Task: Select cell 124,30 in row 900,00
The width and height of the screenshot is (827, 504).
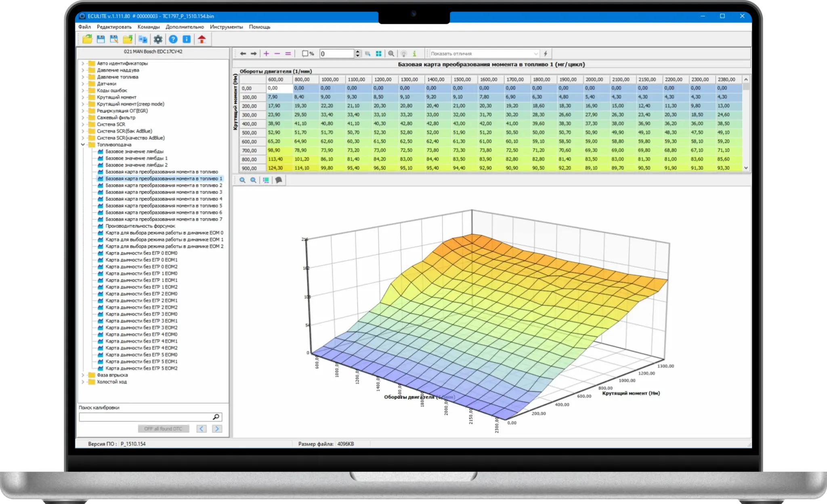Action: coord(279,168)
